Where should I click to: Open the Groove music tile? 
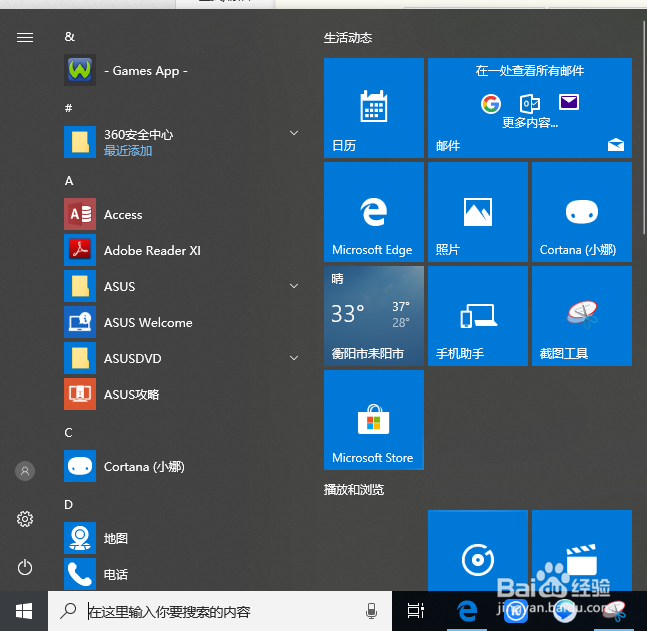[x=478, y=550]
